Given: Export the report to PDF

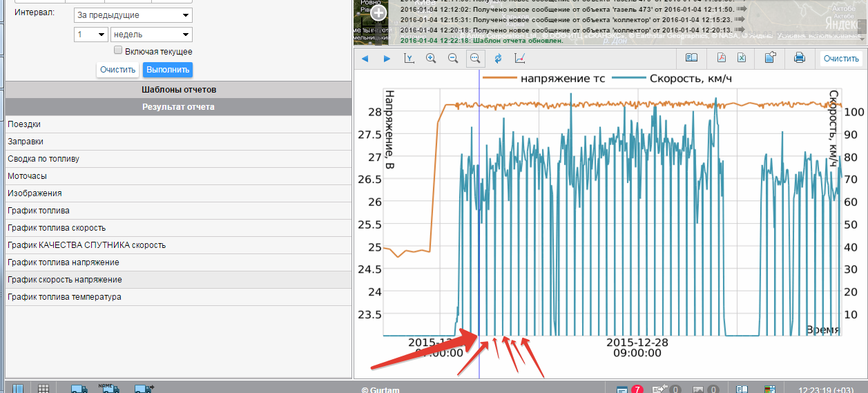Looking at the screenshot, I should pos(720,59).
